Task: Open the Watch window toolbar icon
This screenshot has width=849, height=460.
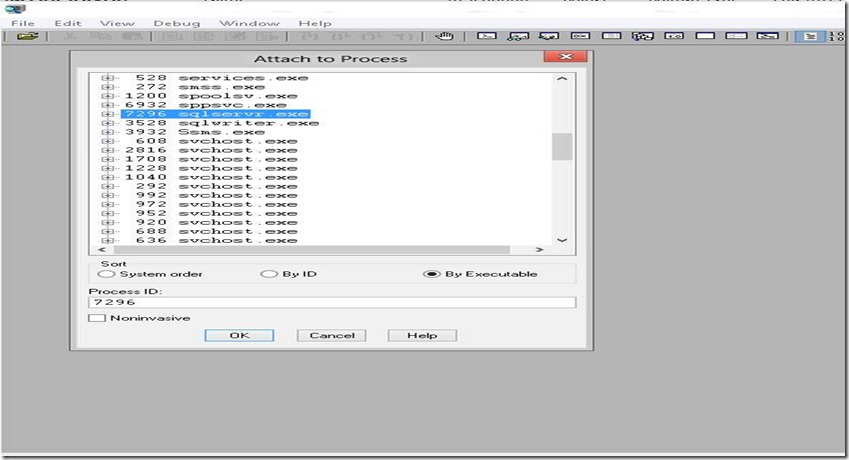Action: pos(517,37)
